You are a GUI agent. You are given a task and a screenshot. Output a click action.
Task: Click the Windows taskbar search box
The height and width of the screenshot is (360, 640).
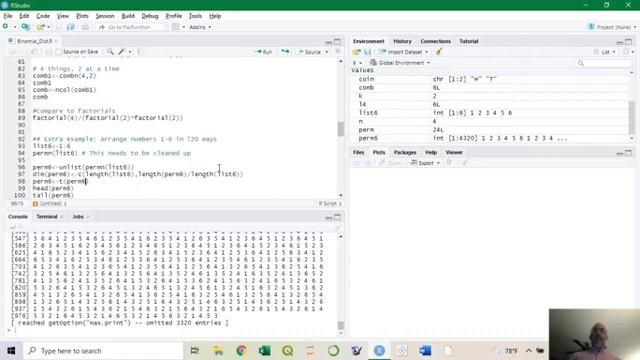point(103,351)
